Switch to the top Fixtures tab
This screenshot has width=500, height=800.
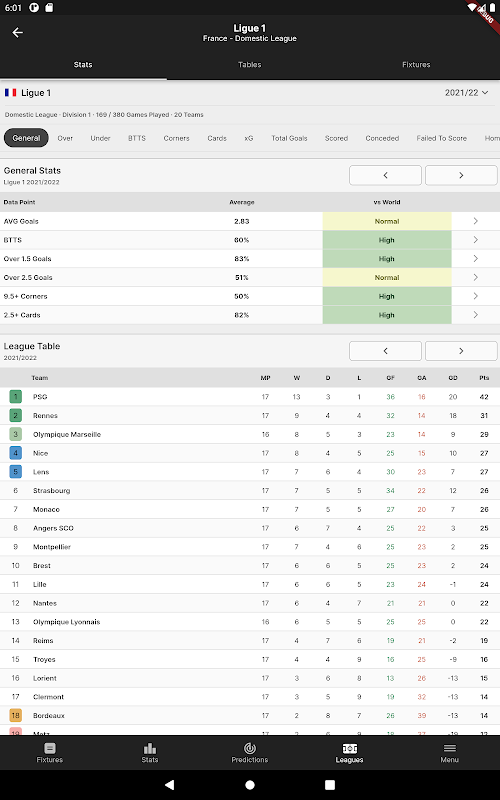point(416,65)
